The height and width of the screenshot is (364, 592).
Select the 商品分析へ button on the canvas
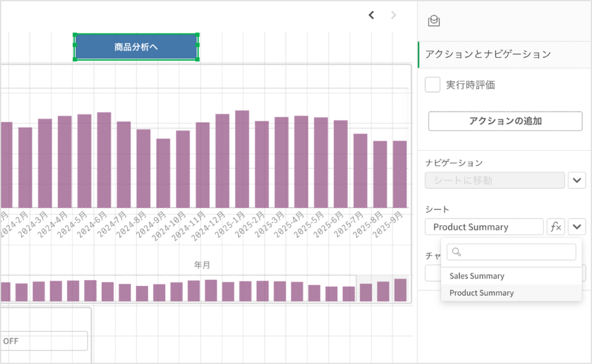click(x=136, y=47)
